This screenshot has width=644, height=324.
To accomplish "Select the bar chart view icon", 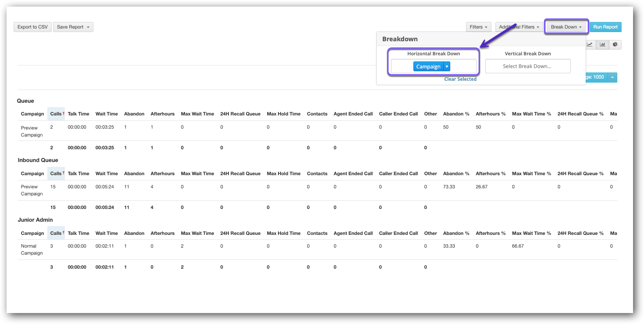I will point(602,44).
